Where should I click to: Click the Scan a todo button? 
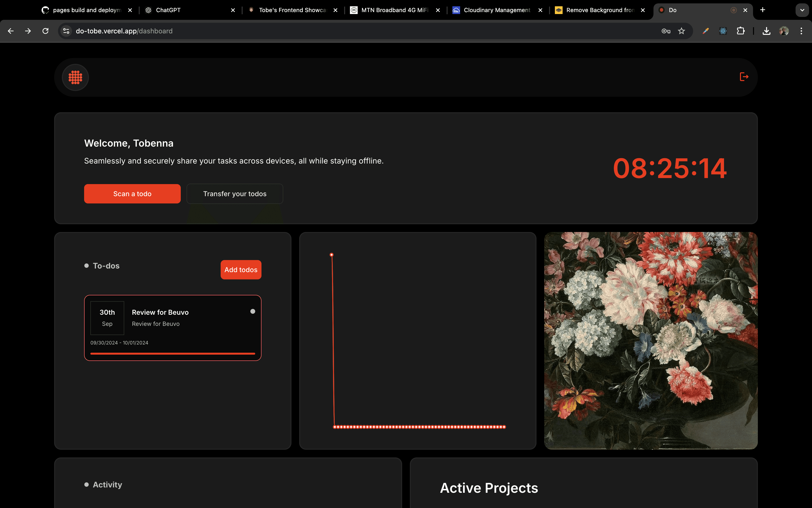tap(132, 194)
